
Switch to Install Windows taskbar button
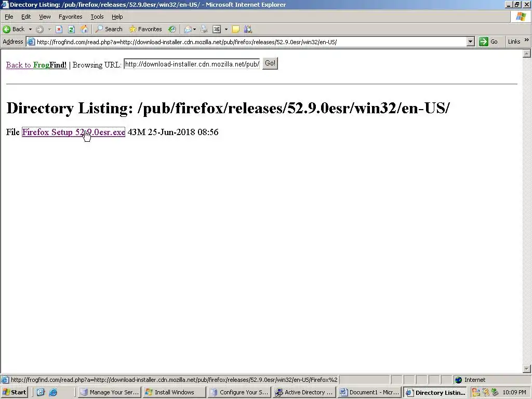point(175,392)
